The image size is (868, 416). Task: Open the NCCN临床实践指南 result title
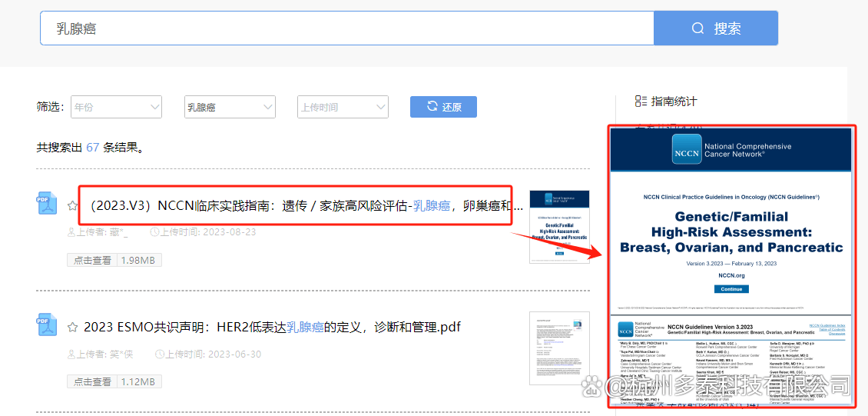306,206
